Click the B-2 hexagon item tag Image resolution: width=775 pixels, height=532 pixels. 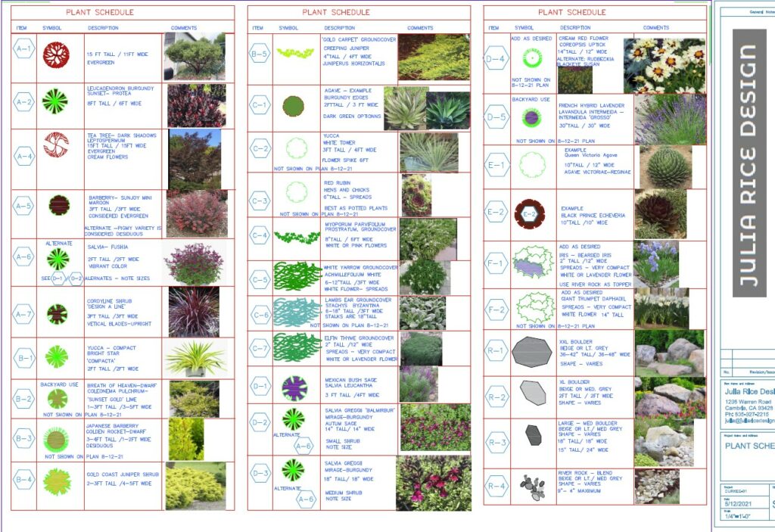(x=23, y=399)
